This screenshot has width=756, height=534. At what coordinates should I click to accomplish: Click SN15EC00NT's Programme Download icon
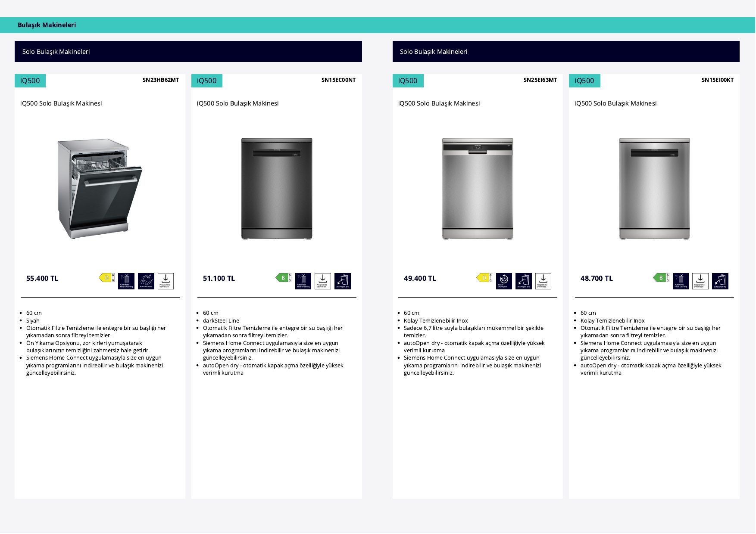(x=323, y=281)
